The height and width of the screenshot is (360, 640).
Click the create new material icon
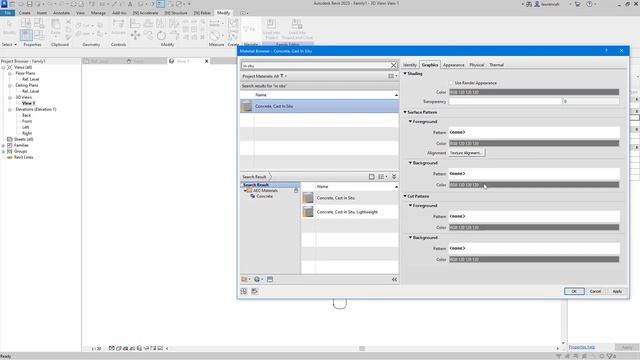click(x=258, y=280)
